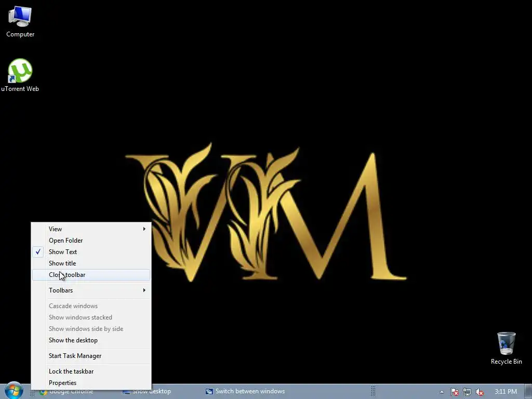
Task: Open Start Task Manager from menu
Action: [x=91, y=356]
